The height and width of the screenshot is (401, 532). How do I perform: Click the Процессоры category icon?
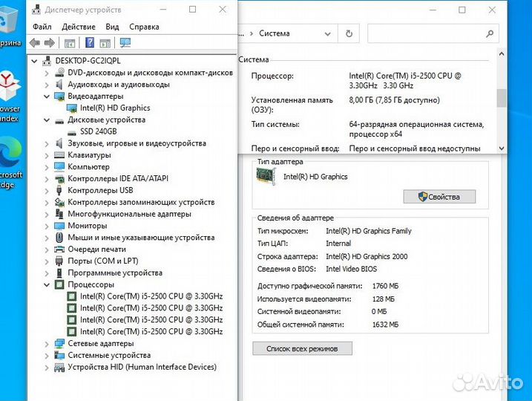(x=59, y=284)
